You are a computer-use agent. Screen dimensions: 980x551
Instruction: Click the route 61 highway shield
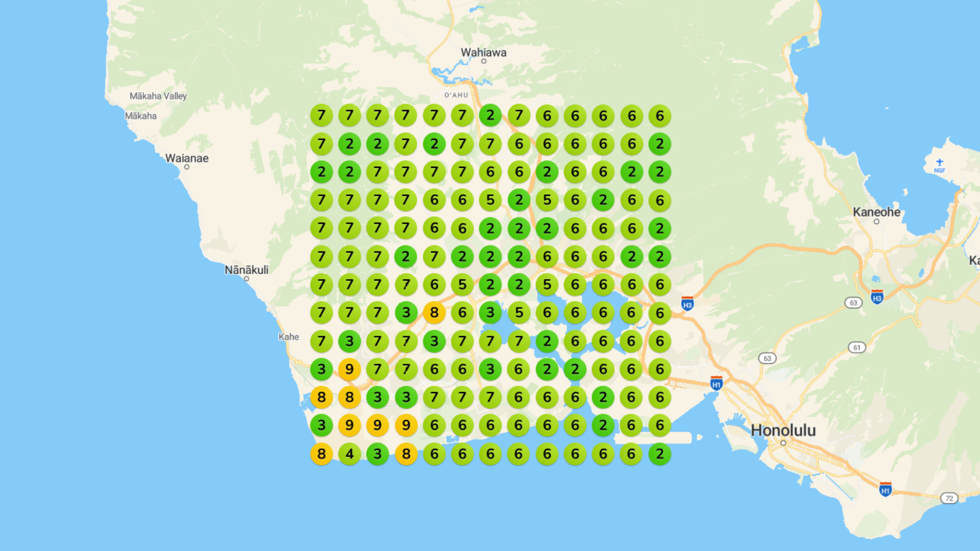(856, 348)
